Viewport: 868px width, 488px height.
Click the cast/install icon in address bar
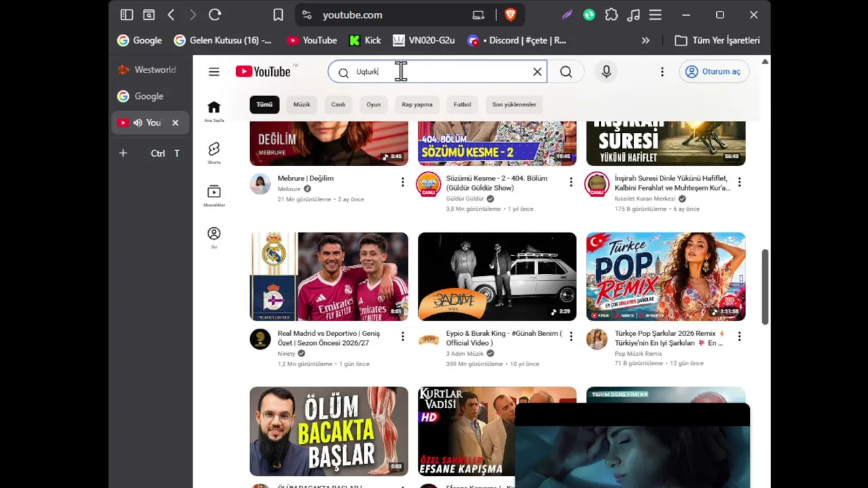tap(479, 15)
